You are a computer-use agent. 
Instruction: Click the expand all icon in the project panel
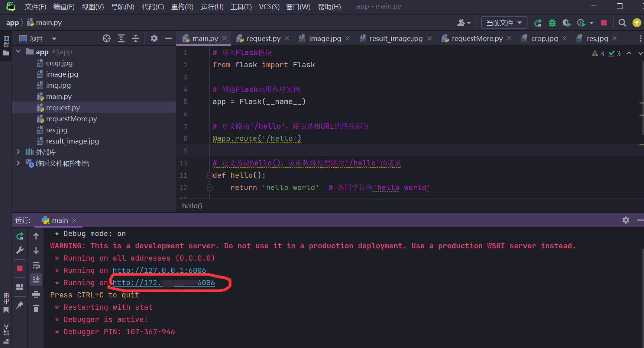121,39
